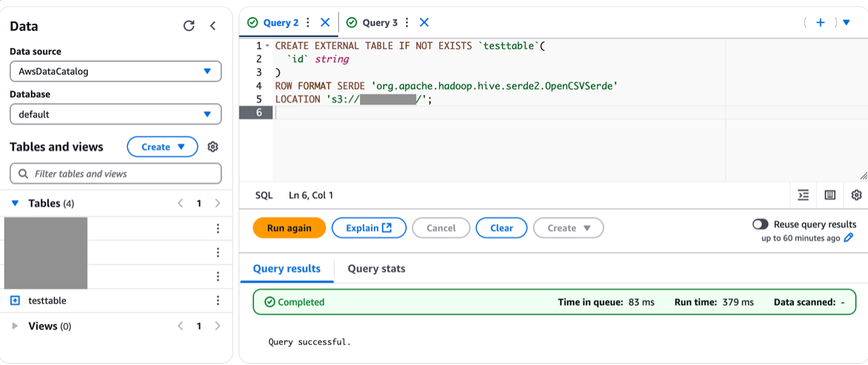
Task: Click the Filter tables and views field
Action: pos(115,174)
